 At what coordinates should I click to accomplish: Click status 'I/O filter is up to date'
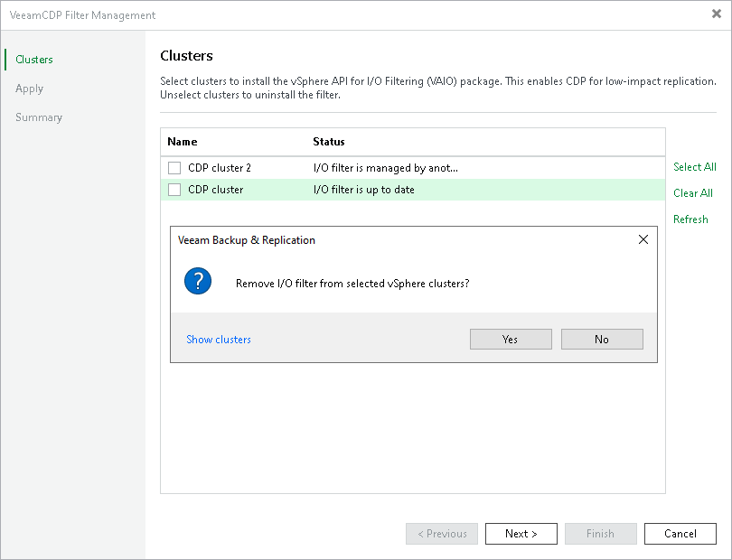point(363,190)
